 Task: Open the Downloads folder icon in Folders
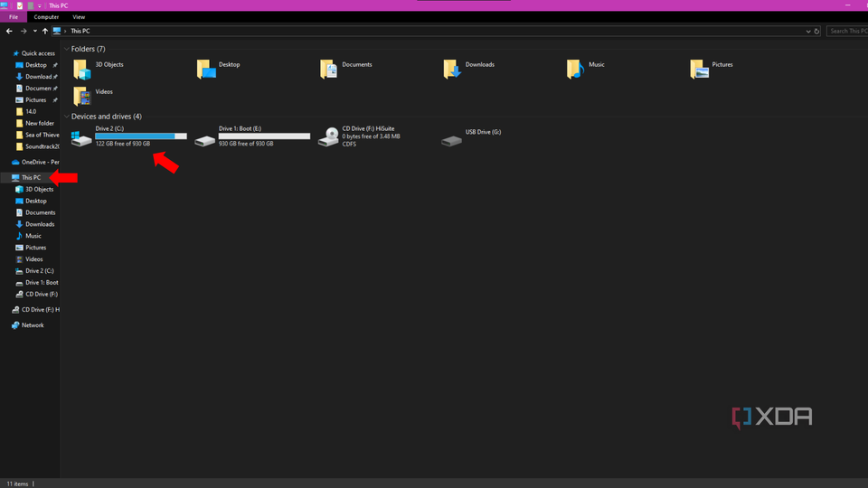452,70
